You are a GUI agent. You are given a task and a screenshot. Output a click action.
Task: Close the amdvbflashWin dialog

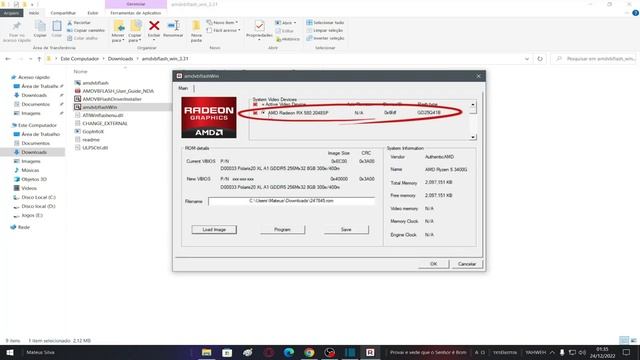(478, 76)
